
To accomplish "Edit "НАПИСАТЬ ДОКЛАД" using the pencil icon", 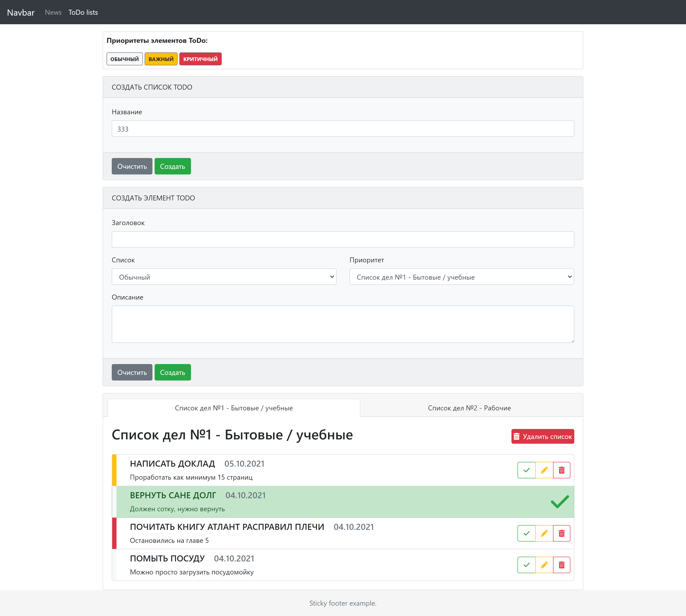I will 544,470.
